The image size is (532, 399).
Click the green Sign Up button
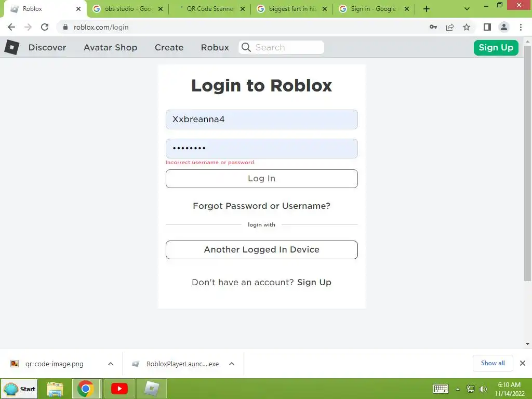point(496,47)
